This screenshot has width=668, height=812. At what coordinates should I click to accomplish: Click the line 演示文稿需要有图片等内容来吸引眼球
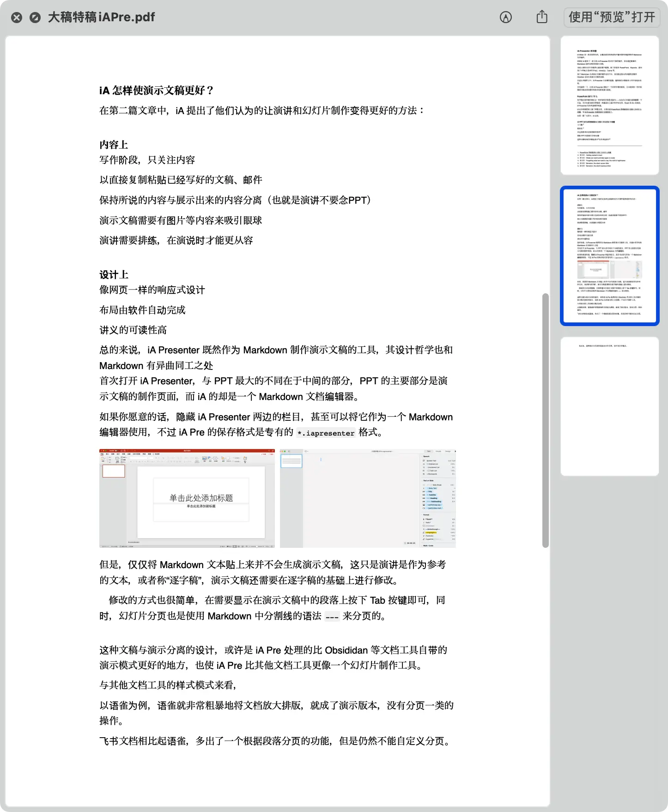pyautogui.click(x=181, y=221)
